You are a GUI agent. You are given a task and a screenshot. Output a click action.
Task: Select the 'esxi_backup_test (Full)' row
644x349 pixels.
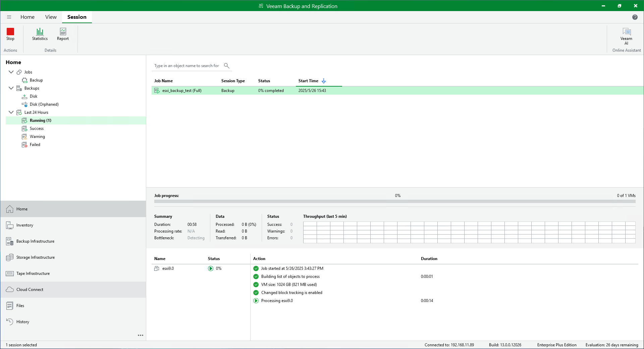pyautogui.click(x=397, y=91)
